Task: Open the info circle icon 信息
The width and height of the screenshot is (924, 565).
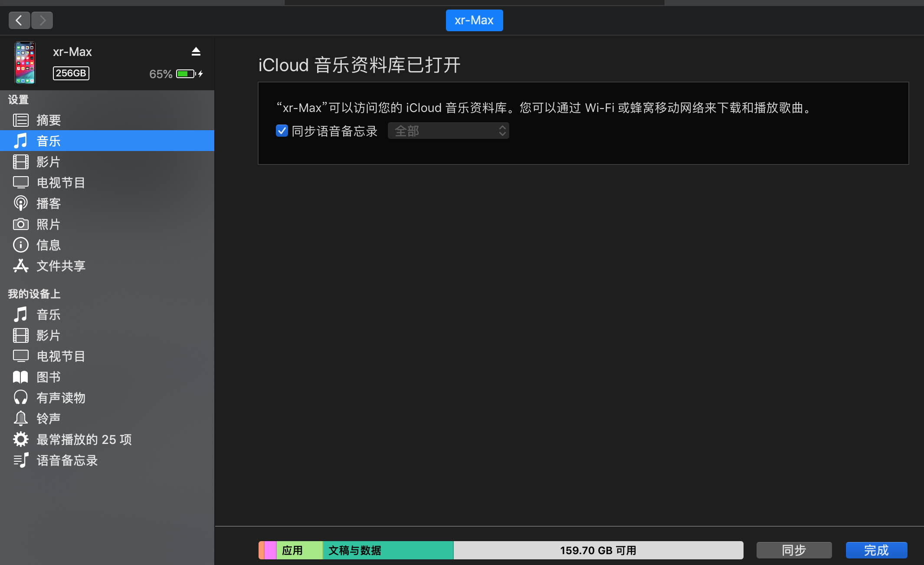Action: [x=20, y=245]
